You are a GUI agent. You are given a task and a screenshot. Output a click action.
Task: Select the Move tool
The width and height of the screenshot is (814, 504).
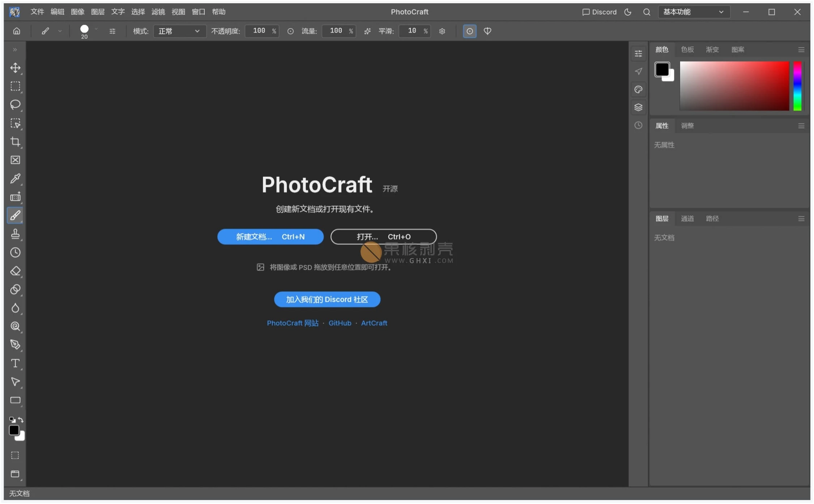tap(15, 68)
